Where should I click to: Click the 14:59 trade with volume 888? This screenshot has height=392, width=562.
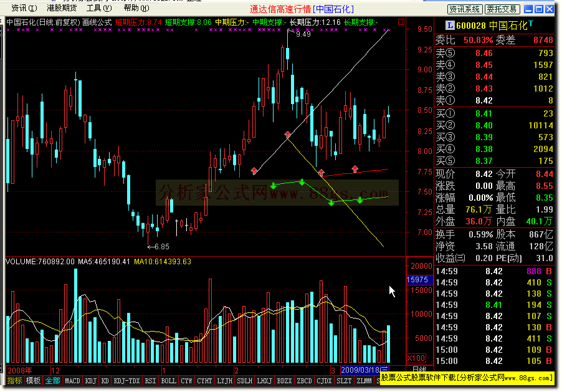(x=494, y=272)
